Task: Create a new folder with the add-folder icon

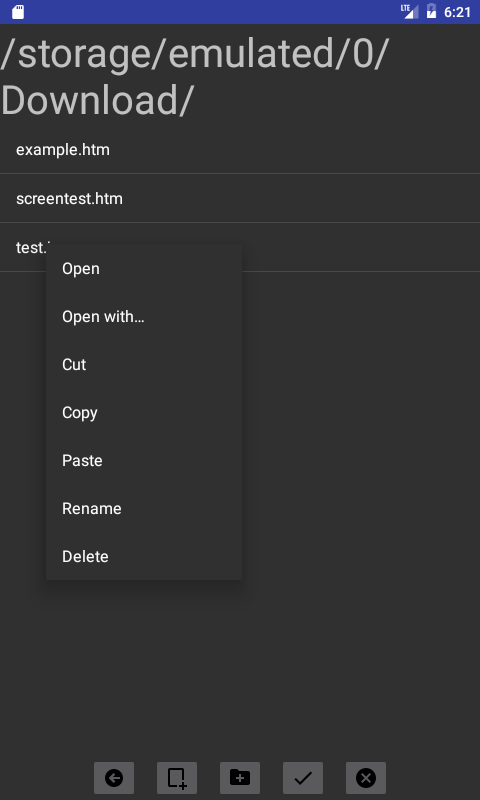Action: pos(240,778)
